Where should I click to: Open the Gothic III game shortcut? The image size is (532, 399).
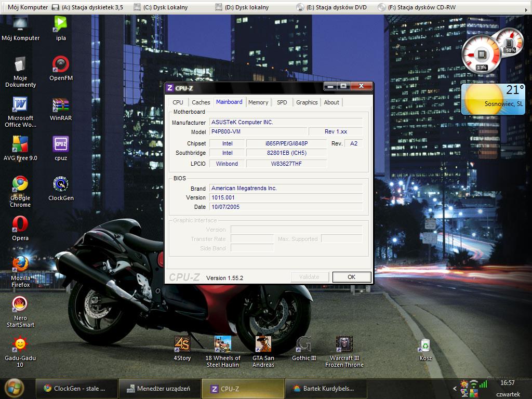coord(304,349)
